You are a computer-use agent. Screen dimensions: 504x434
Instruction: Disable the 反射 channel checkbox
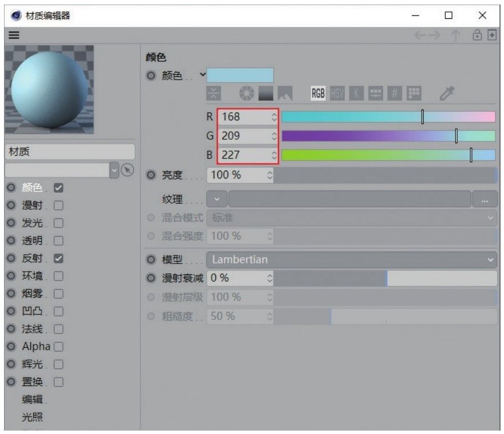[58, 258]
